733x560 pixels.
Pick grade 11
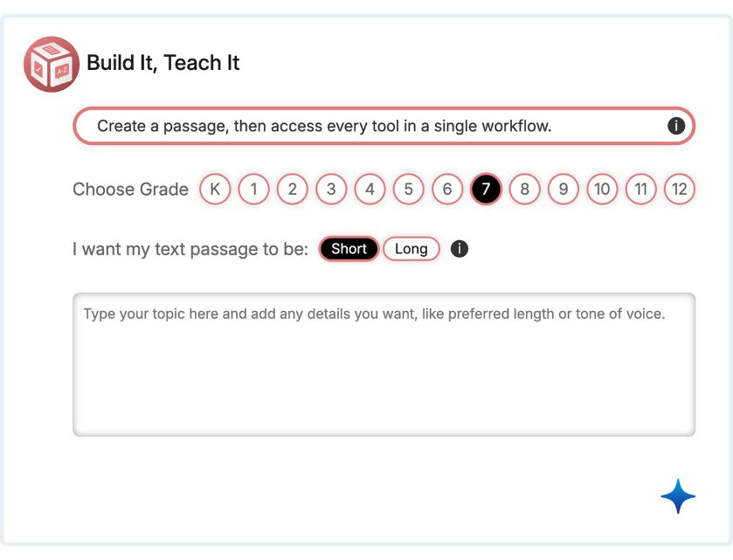coord(640,190)
